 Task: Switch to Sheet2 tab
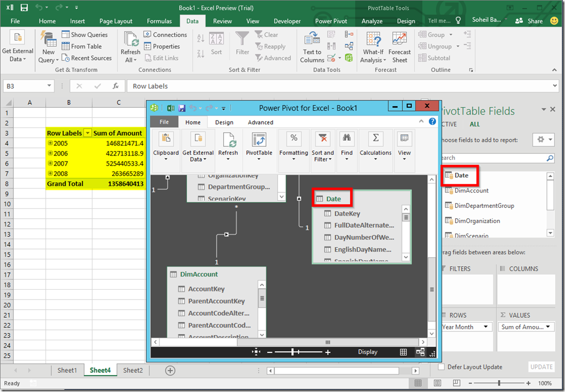[x=132, y=370]
